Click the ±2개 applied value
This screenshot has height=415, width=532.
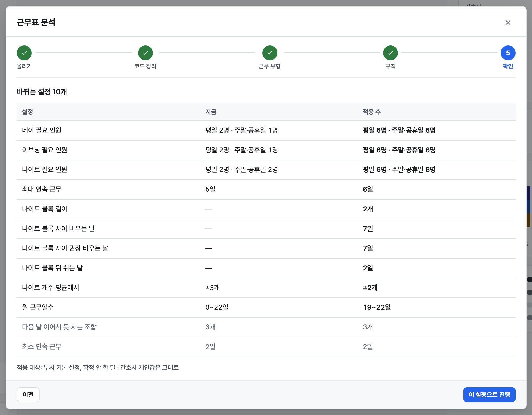[370, 288]
